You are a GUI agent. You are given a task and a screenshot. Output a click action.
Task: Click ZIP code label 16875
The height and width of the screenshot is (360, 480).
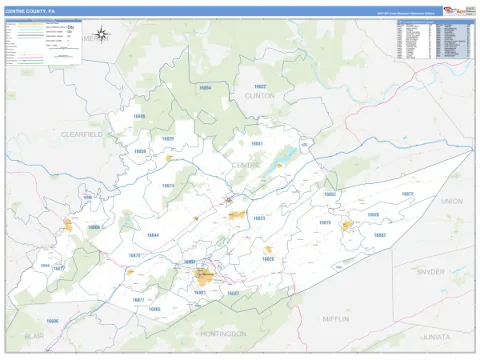pyautogui.click(x=325, y=223)
